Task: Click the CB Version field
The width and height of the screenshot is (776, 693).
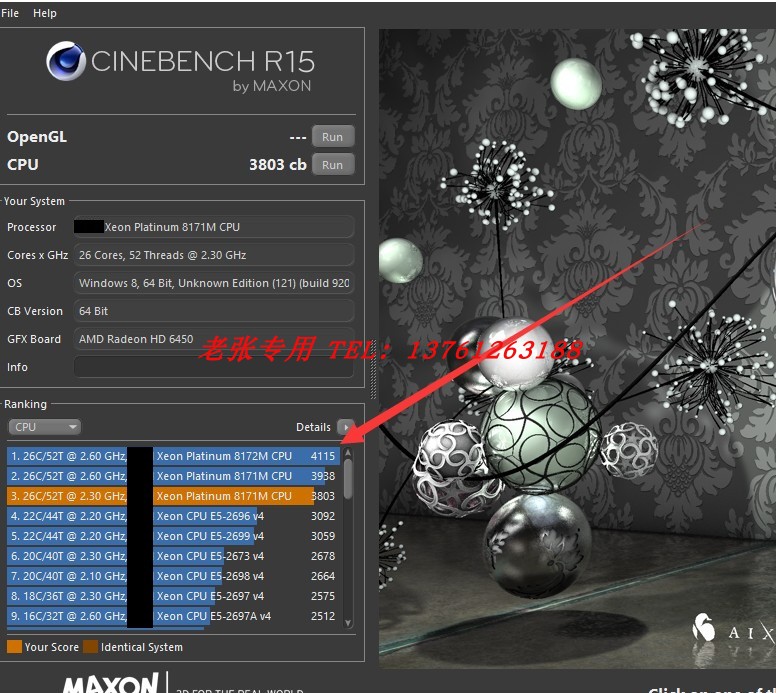Action: tap(214, 311)
